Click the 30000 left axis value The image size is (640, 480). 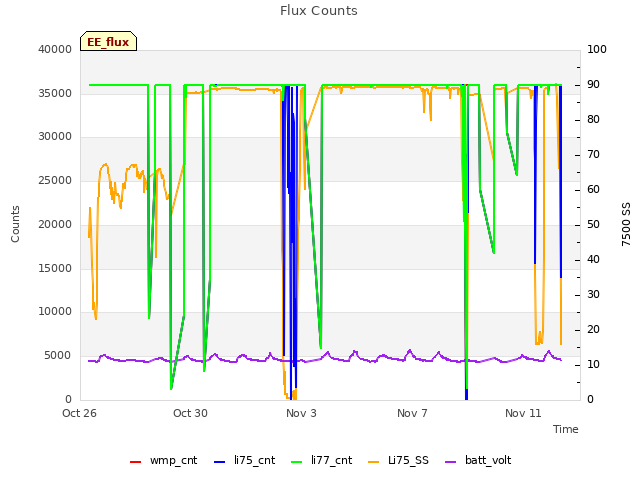tap(55, 137)
